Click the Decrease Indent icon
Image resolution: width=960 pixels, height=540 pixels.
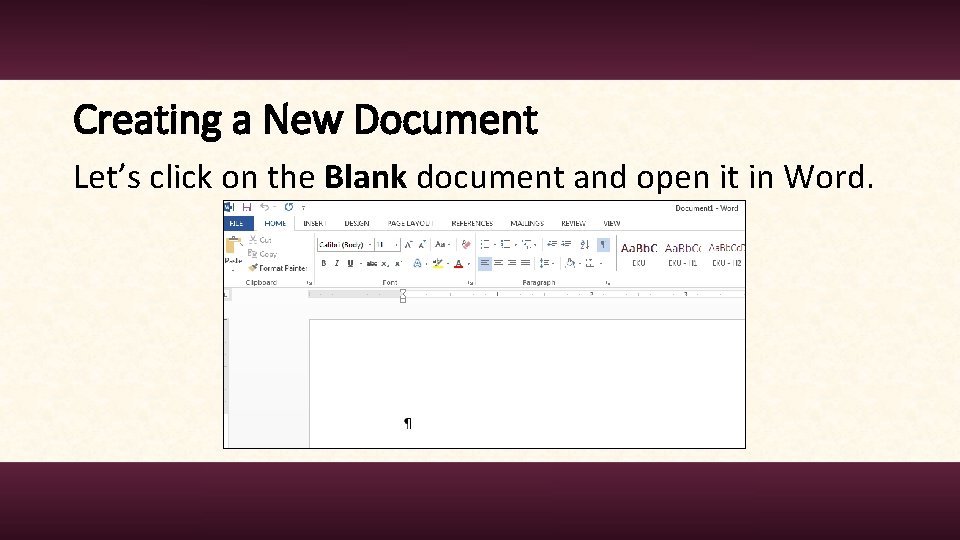click(x=552, y=244)
